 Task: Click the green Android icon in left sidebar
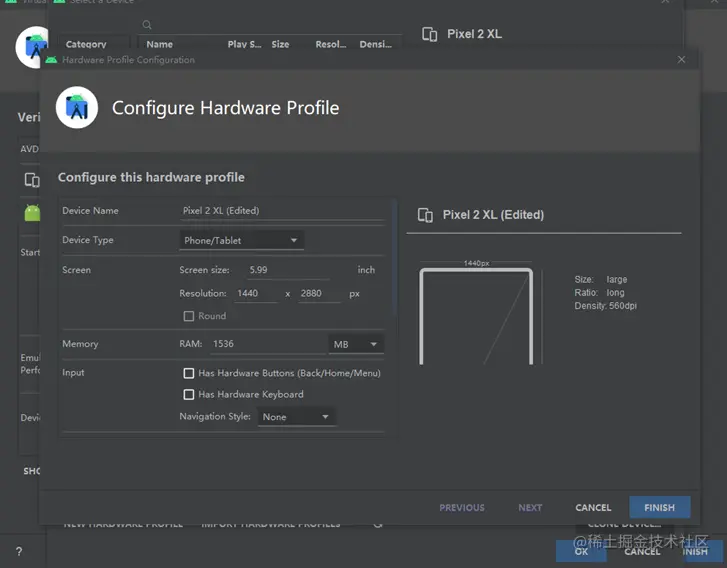click(32, 213)
